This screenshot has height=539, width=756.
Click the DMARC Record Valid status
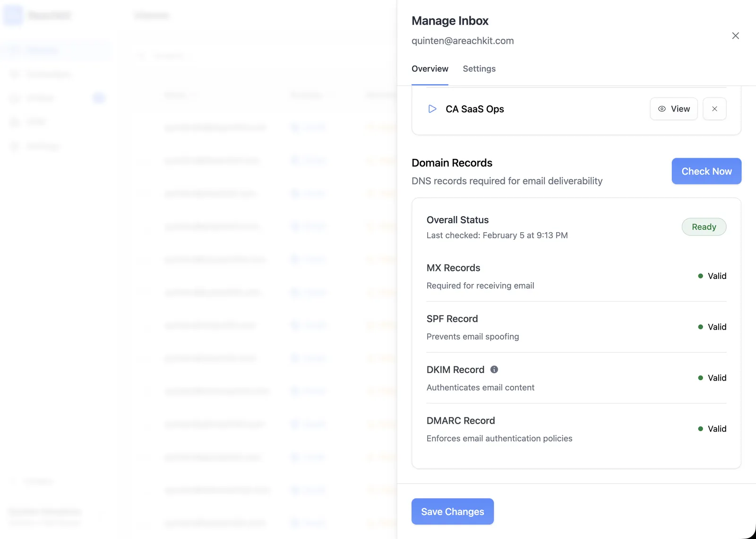point(712,429)
